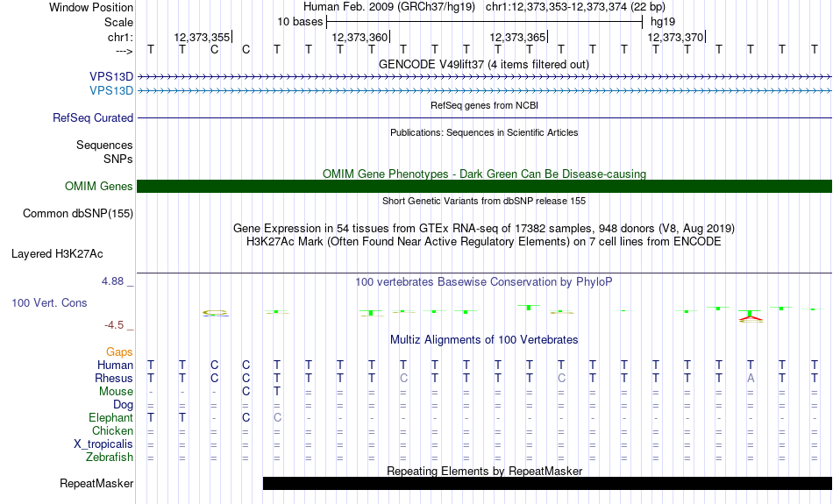
Task: Click the OMIM Gene Phenotypes track title
Action: click(x=485, y=174)
